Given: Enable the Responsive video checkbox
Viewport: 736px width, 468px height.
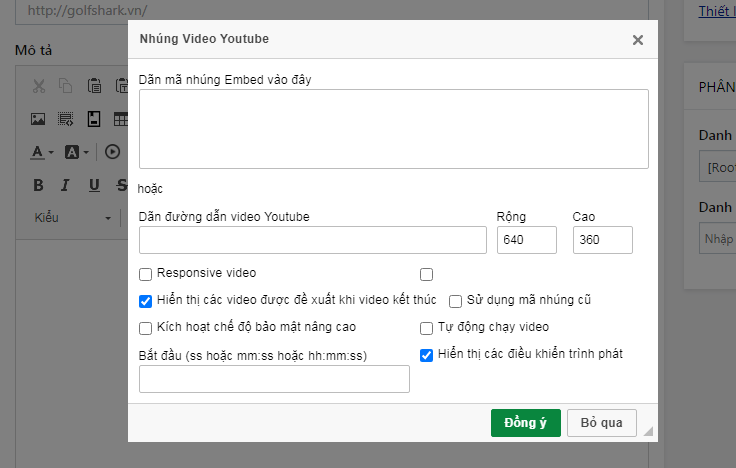Looking at the screenshot, I should click(x=146, y=273).
